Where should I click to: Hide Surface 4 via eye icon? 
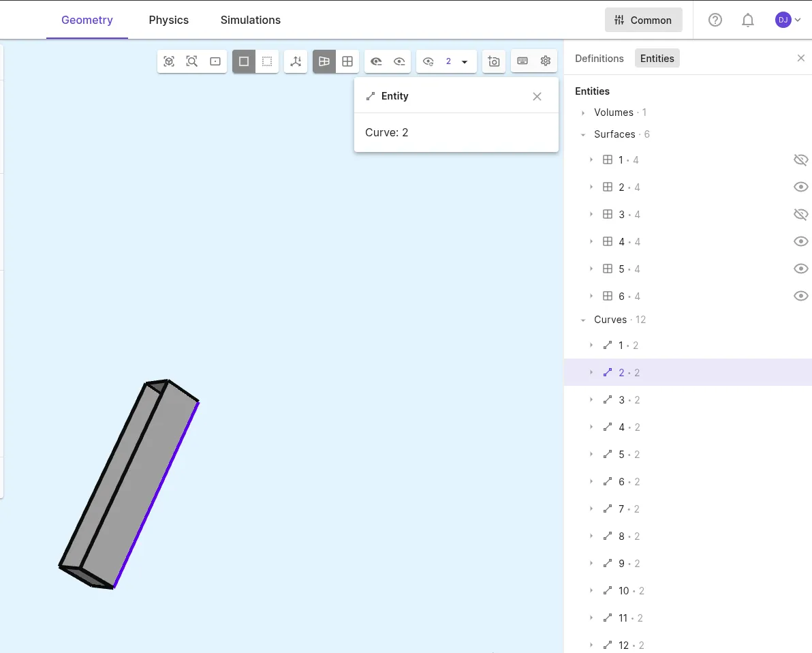(800, 241)
